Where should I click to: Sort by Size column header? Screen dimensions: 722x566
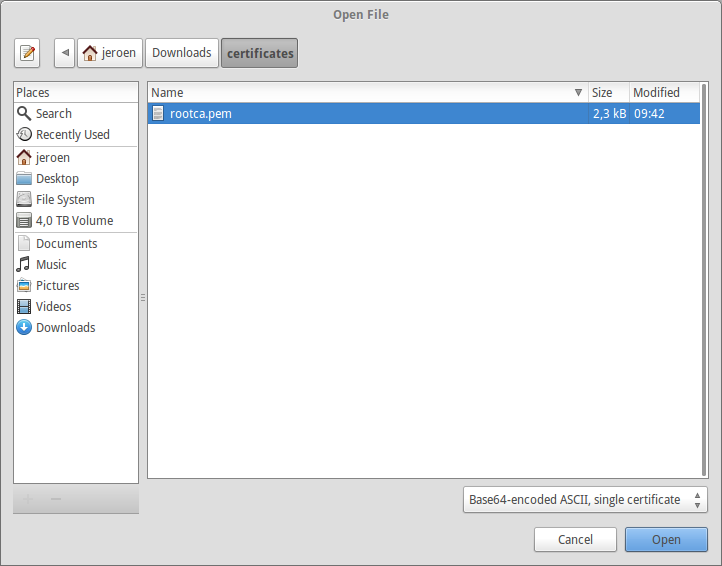pos(609,93)
